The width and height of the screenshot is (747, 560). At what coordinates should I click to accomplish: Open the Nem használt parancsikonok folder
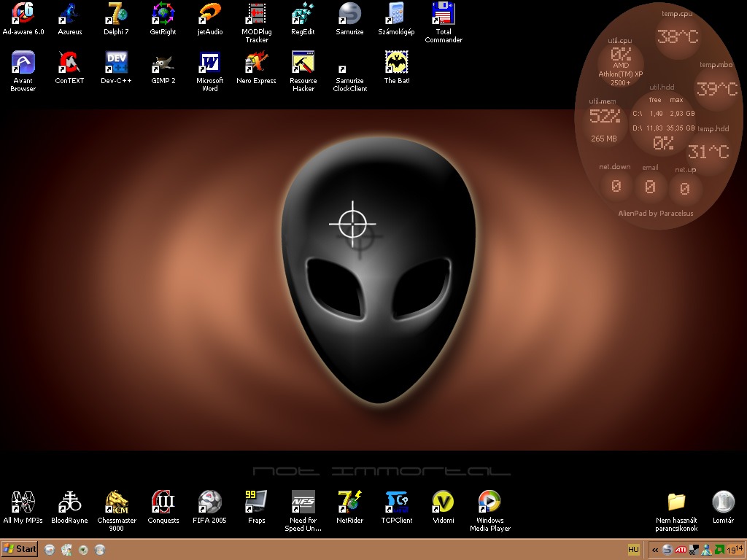point(676,502)
